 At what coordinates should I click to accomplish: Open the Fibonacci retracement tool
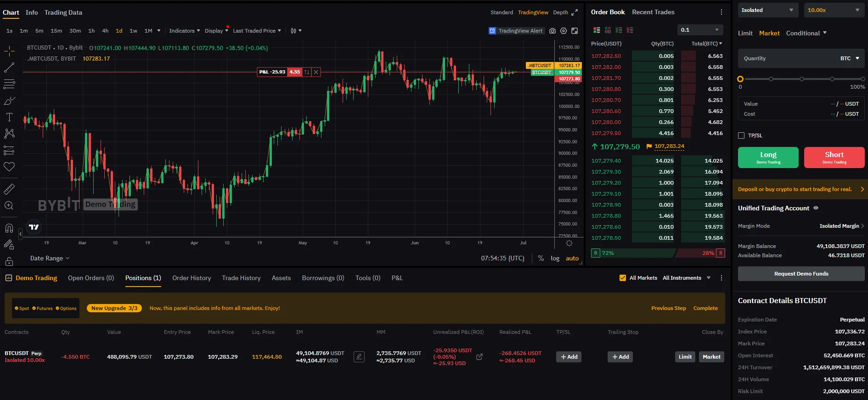pyautogui.click(x=9, y=84)
